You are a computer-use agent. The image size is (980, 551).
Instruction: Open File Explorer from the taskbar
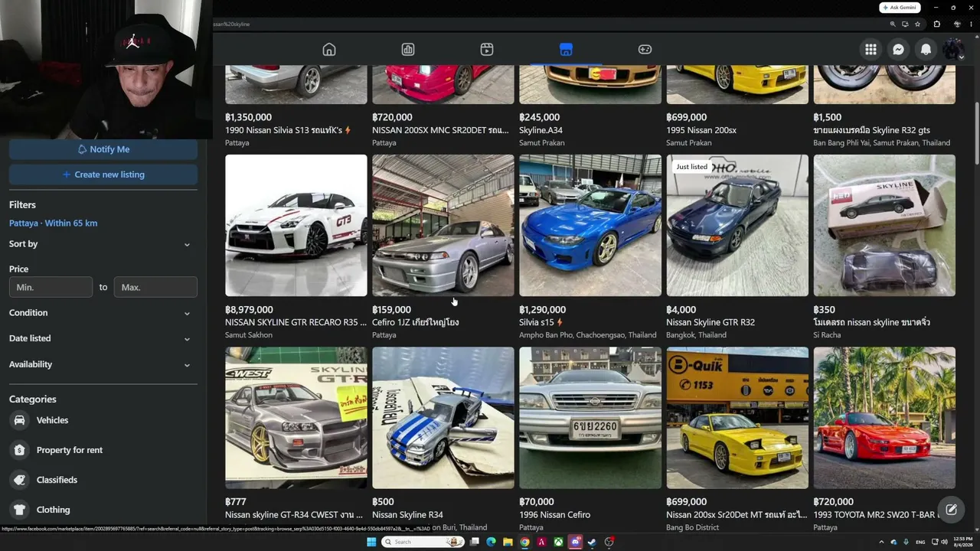[x=508, y=542]
